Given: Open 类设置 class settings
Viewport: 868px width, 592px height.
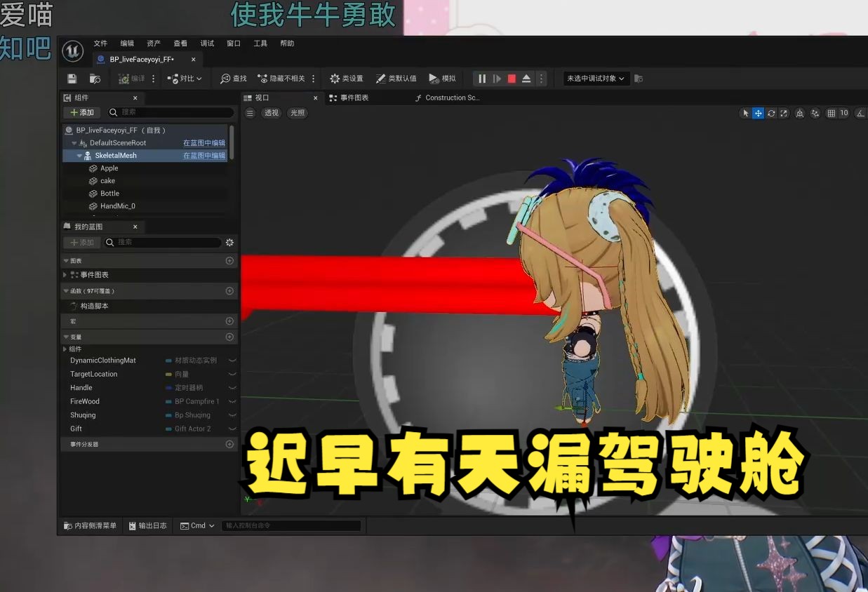Looking at the screenshot, I should (x=347, y=79).
